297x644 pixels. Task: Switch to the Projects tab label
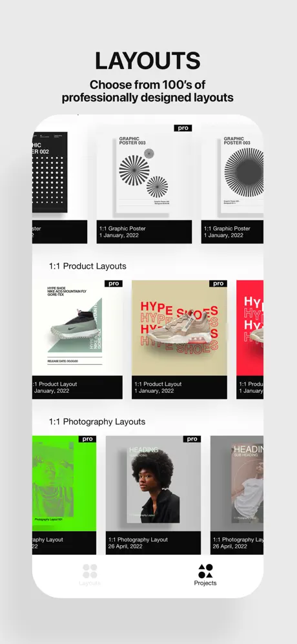click(205, 583)
